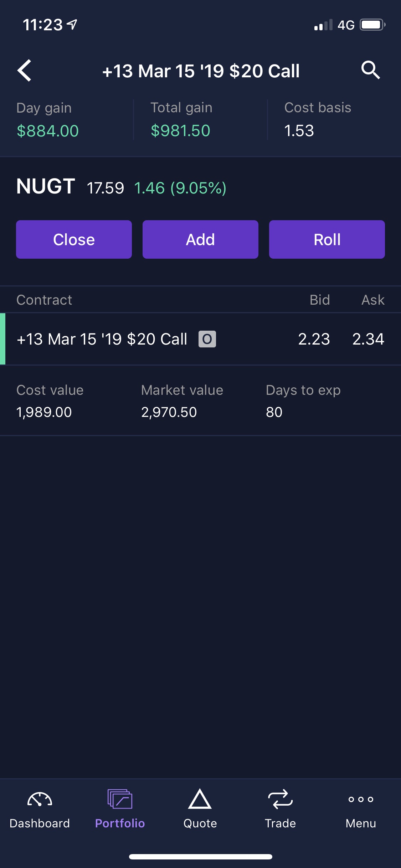Image resolution: width=401 pixels, height=868 pixels.
Task: Tap the Cost basis value 1.53
Action: pos(299,130)
